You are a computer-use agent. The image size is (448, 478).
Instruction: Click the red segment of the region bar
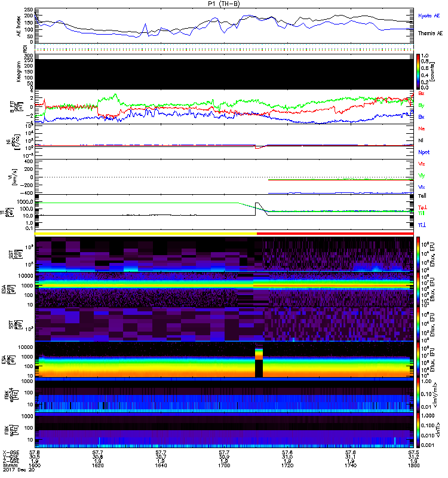pyautogui.click(x=335, y=234)
